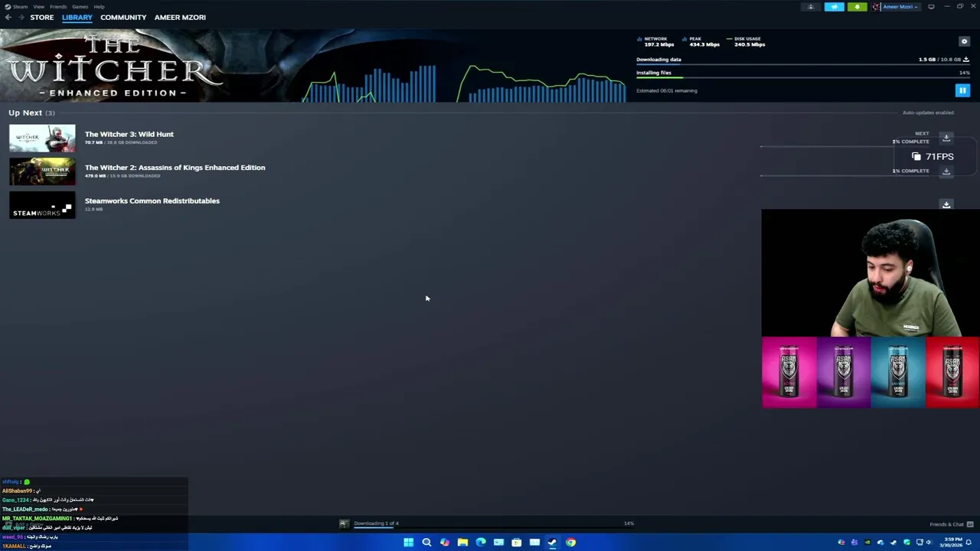Viewport: 980px width, 551px height.
Task: Click the Steam icon in system tray
Action: pos(893,543)
